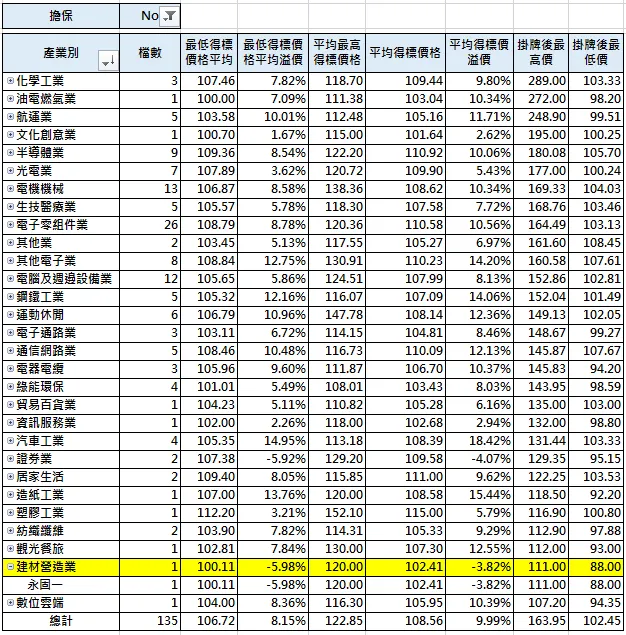Expand the 鋼鐵工業 row
The image size is (626, 635).
(x=11, y=297)
